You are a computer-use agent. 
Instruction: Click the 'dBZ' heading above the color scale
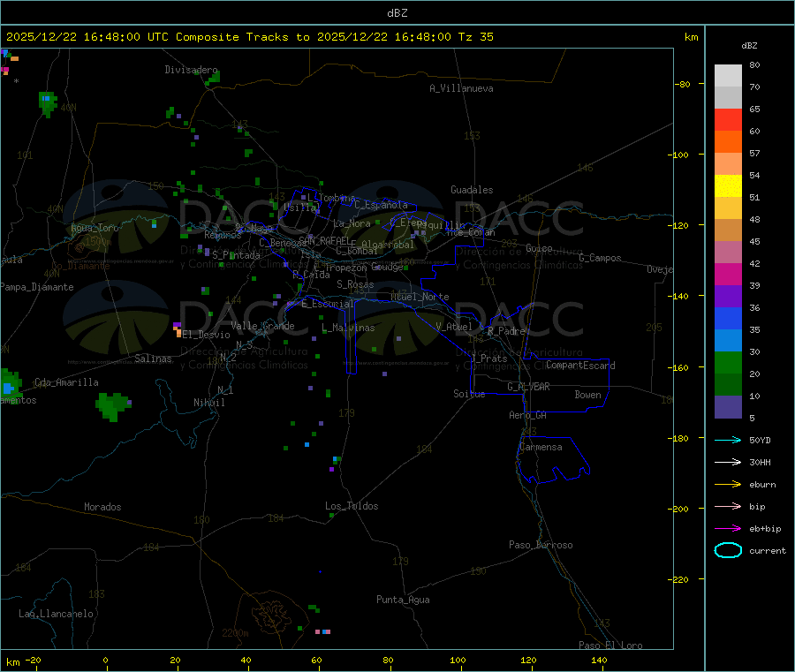pyautogui.click(x=749, y=46)
